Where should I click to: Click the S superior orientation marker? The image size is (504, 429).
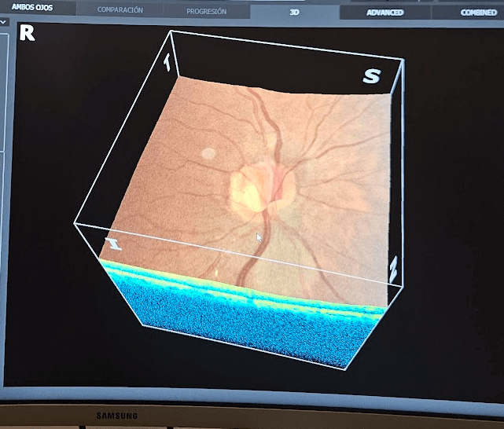[370, 75]
